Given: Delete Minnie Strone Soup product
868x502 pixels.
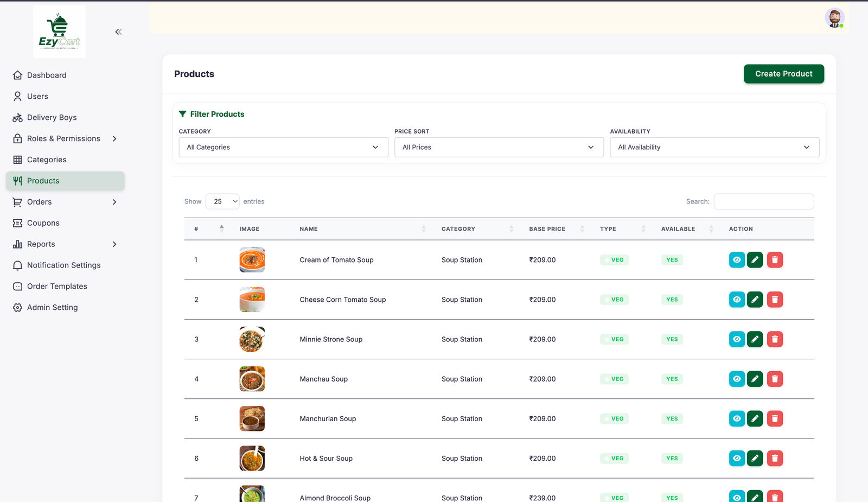Looking at the screenshot, I should coord(775,339).
